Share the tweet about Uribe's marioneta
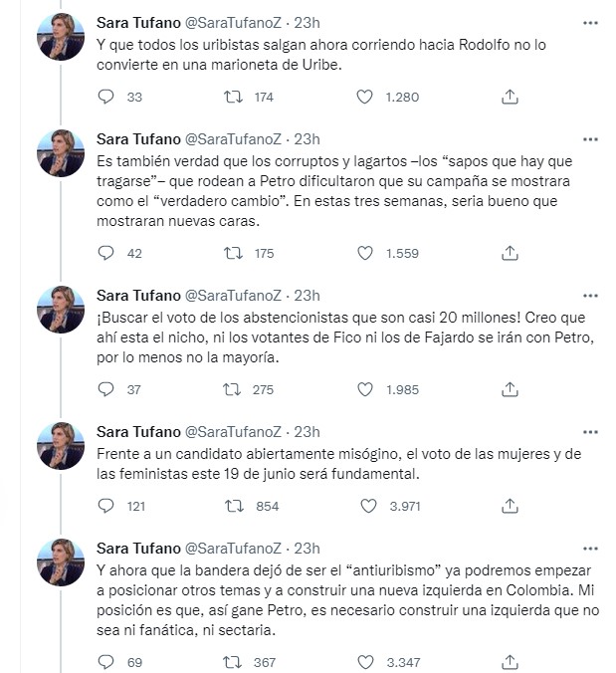Screen dimensions: 616x673 [511, 97]
